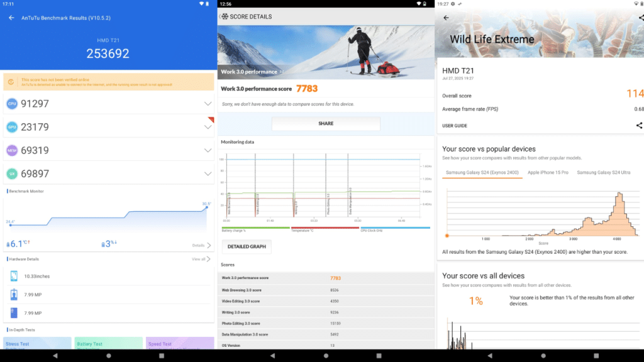Go back from Wild Life Extreme screen

pyautogui.click(x=446, y=18)
